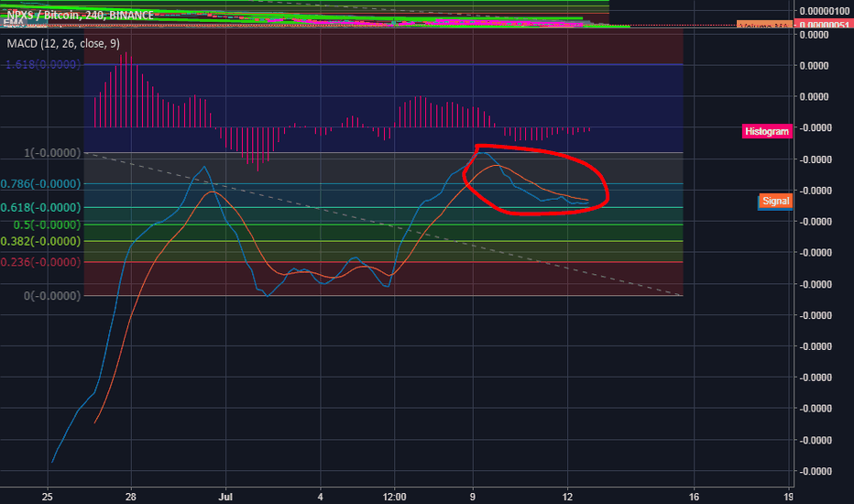The image size is (854, 504).
Task: Select the 0.618(-0.0000) Fibonacci level label
Action: 41,208
